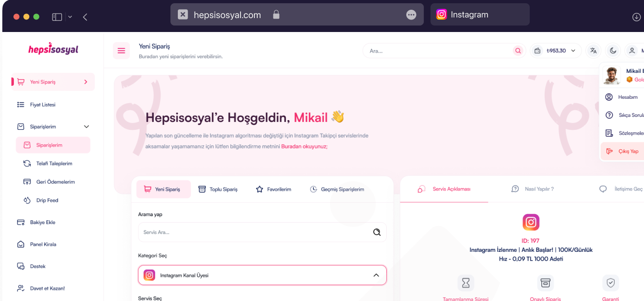
Task: Open the sidebar options chevron in browser
Action: pos(70,17)
